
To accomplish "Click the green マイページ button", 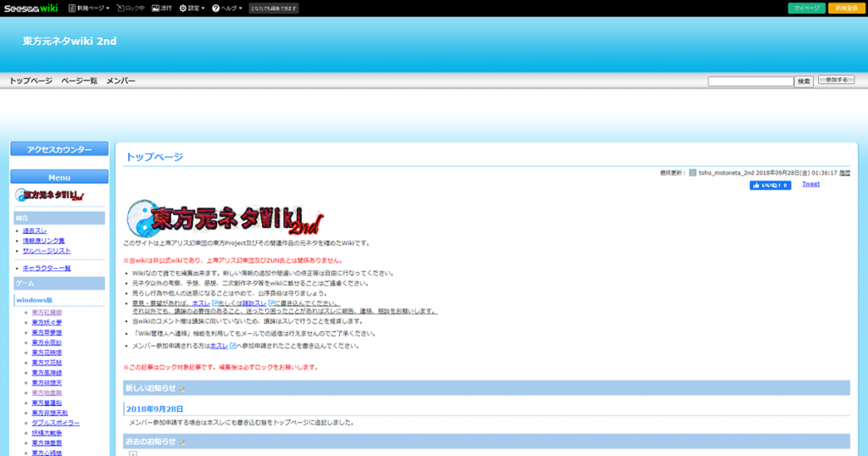I will click(x=806, y=8).
